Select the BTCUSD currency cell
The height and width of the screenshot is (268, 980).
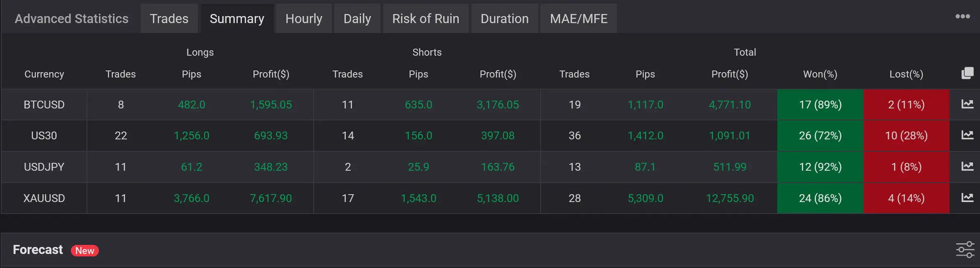(x=44, y=105)
